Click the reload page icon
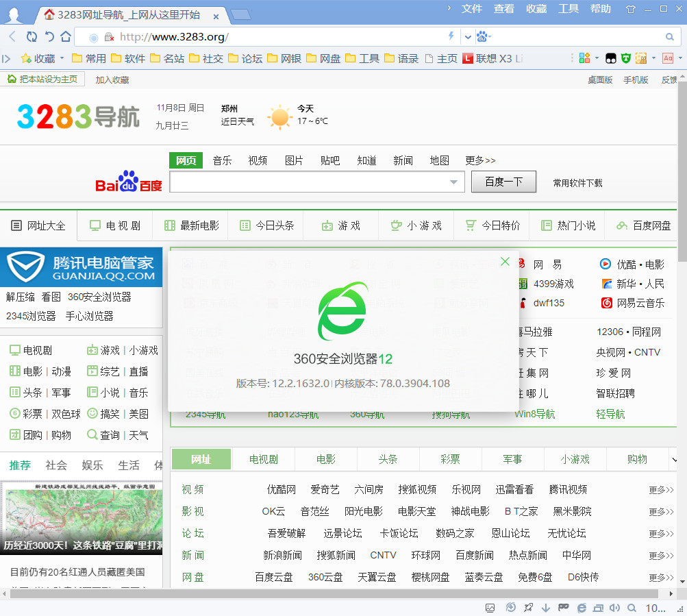 [x=32, y=36]
